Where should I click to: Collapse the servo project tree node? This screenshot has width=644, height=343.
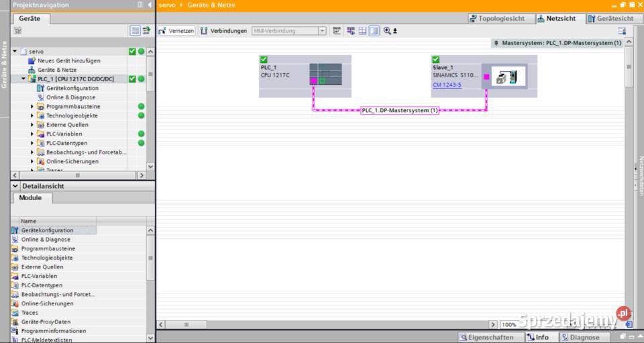pos(15,51)
